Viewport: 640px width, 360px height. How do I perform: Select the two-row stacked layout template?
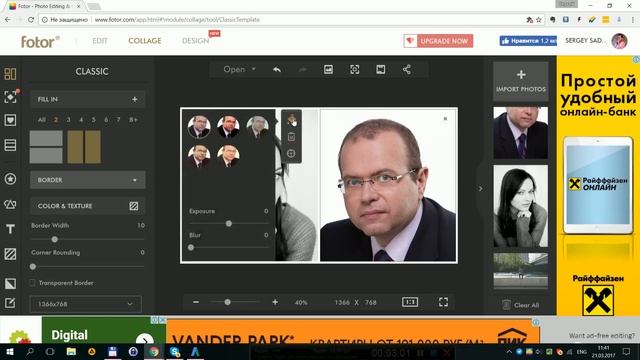(x=46, y=147)
